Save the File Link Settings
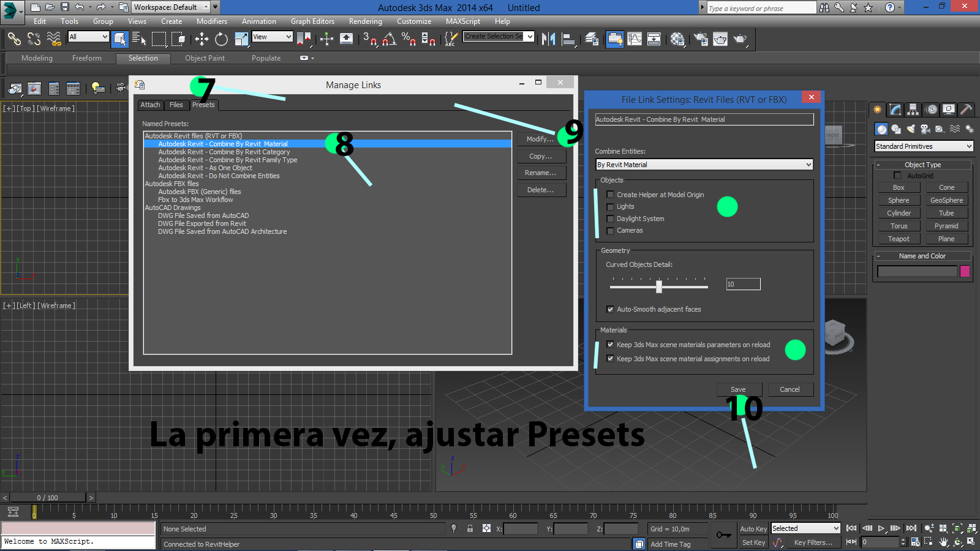 coord(739,389)
